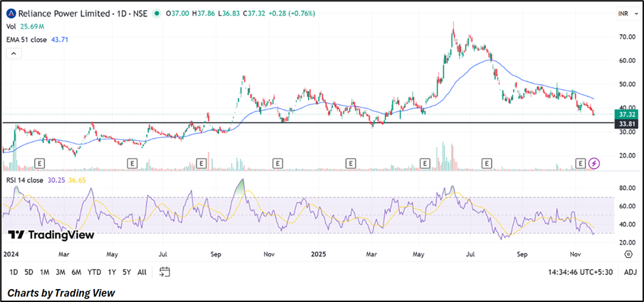Select the 1M time range tab
The width and height of the screenshot is (644, 302).
pyautogui.click(x=44, y=272)
